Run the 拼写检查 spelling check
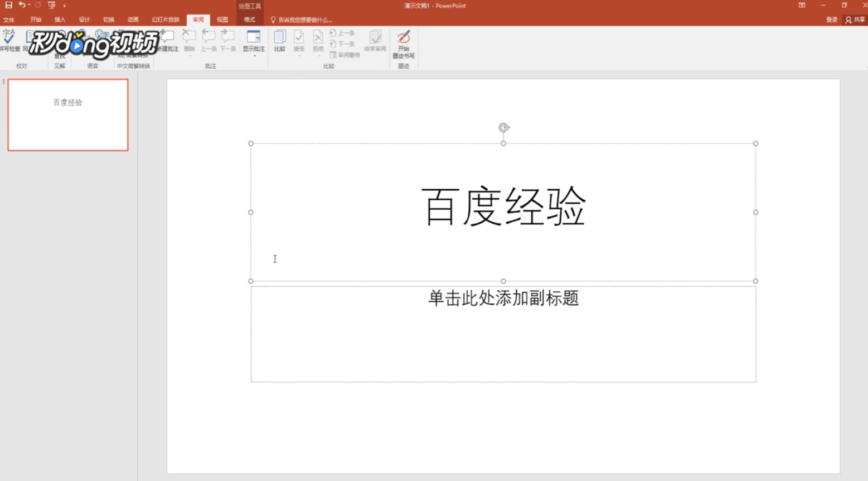Screen dimensions: 868x481 (9, 41)
